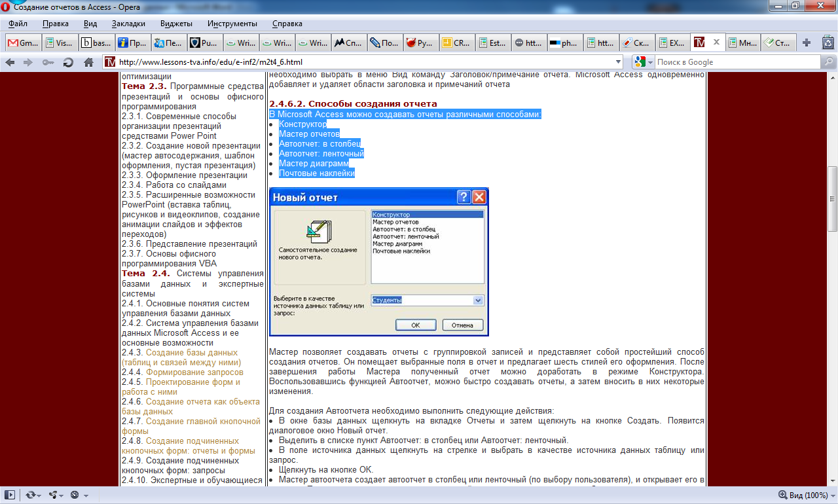This screenshot has height=504, width=838.
Task: Click the Opera Unite status icon
Action: point(52,495)
